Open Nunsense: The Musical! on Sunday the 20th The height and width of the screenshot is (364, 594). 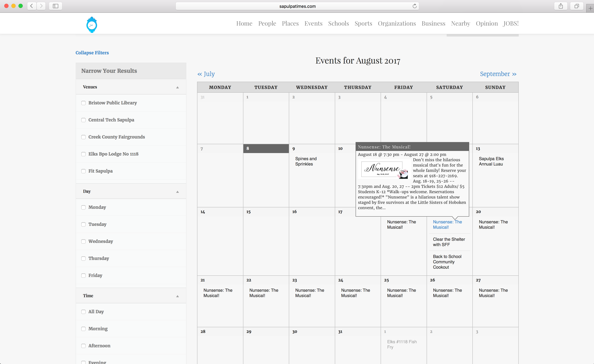[x=493, y=224]
